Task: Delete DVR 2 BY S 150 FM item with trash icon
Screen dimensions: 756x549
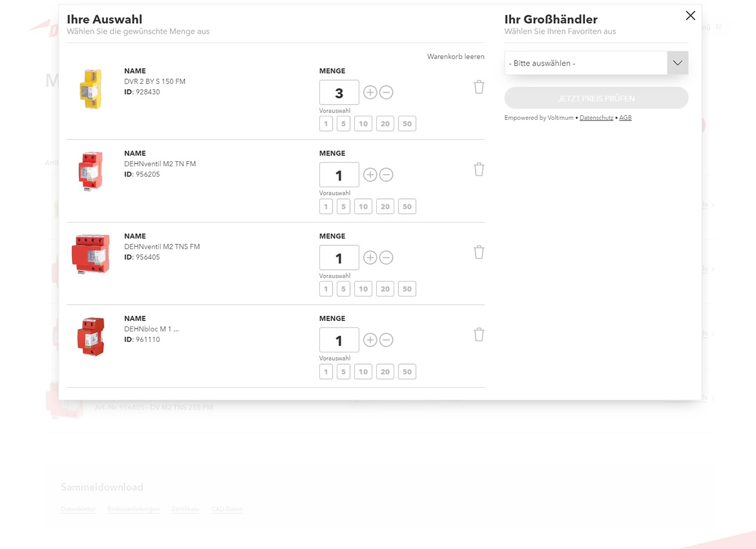Action: click(479, 87)
